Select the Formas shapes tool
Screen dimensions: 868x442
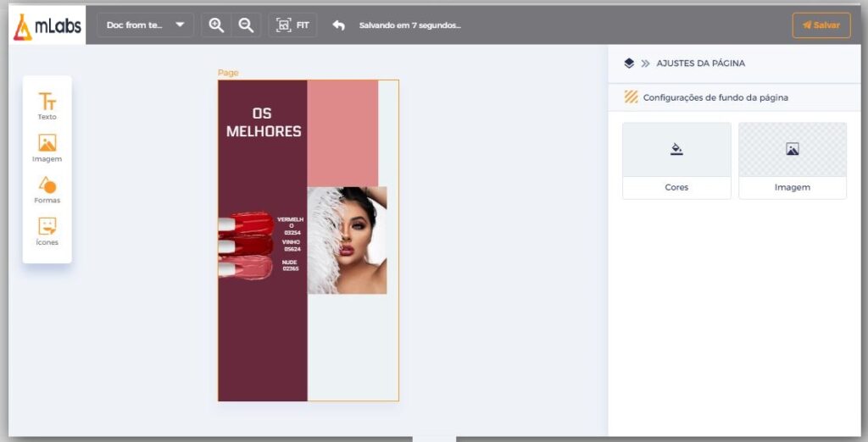pos(47,191)
